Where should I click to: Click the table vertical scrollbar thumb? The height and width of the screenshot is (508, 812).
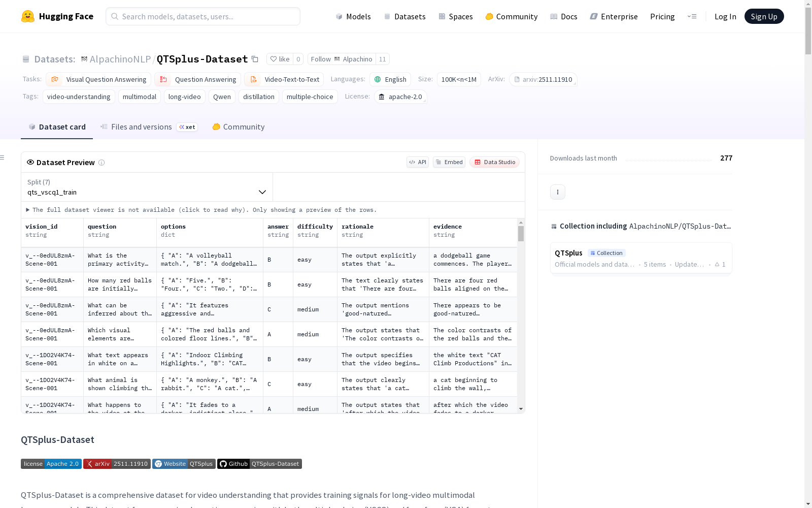pos(521,234)
